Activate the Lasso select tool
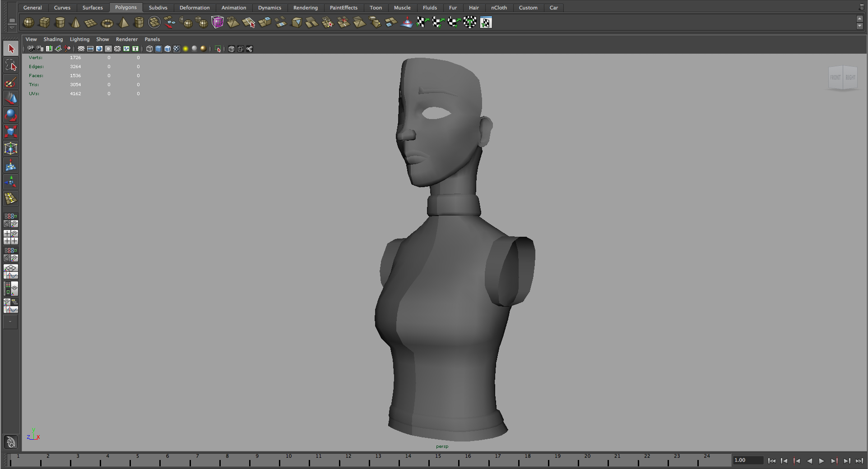Image resolution: width=868 pixels, height=469 pixels. click(11, 66)
